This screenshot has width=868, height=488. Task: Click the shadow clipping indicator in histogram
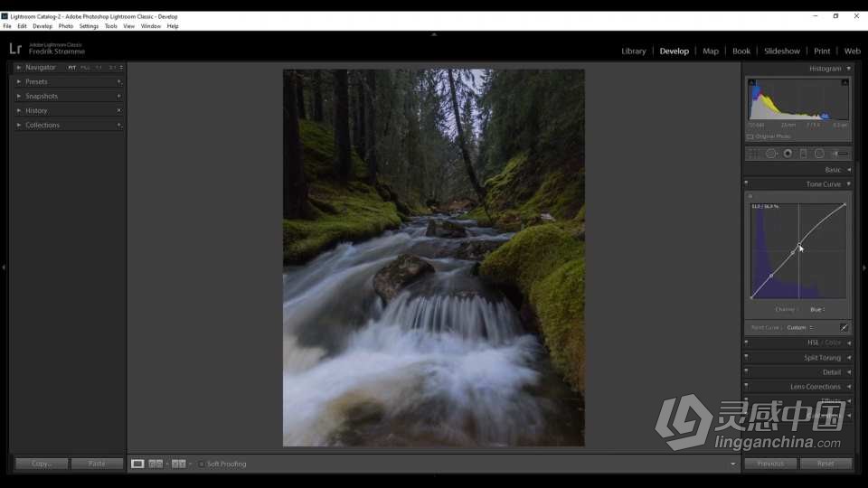click(751, 82)
